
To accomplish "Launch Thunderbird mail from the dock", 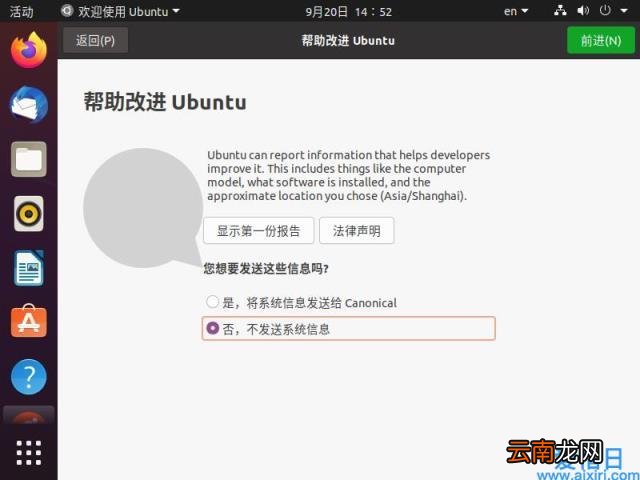I will 29,105.
